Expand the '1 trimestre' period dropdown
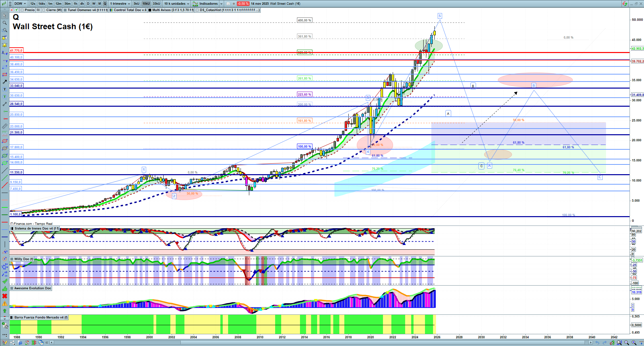This screenshot has height=346, width=644. coord(120,4)
